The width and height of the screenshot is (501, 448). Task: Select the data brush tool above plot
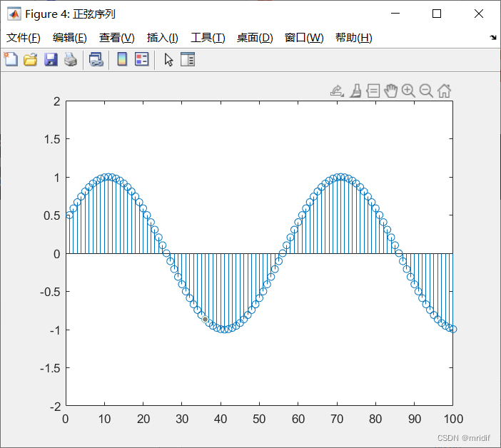click(x=355, y=91)
